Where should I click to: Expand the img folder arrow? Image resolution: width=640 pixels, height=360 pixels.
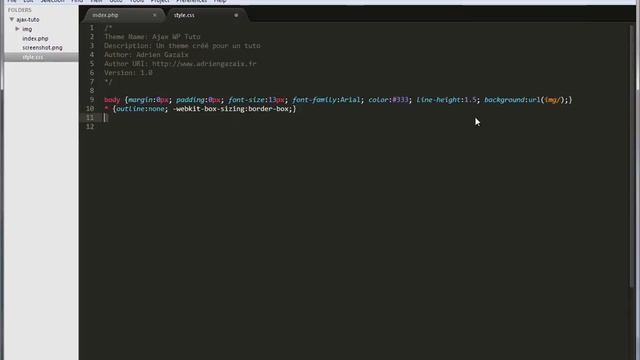pyautogui.click(x=18, y=29)
